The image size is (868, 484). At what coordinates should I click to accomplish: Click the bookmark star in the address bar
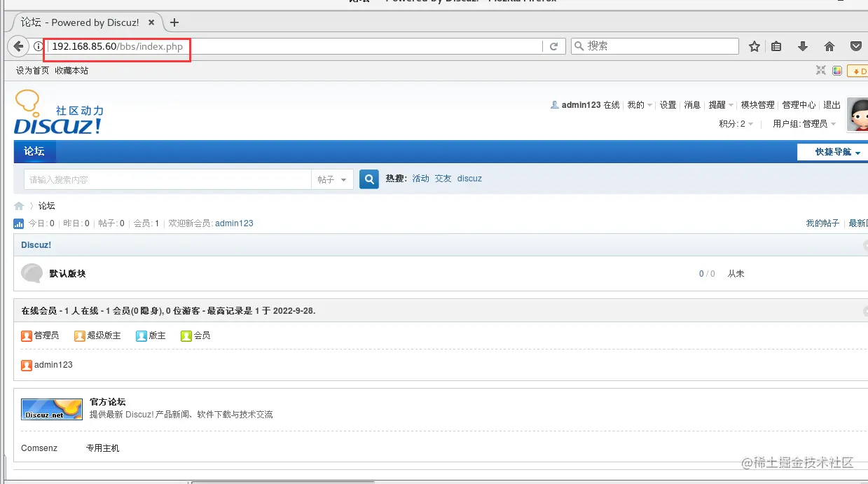[755, 46]
